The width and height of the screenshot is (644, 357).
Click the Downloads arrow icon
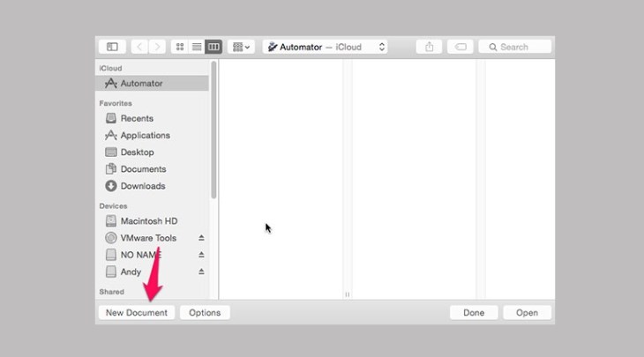point(111,186)
